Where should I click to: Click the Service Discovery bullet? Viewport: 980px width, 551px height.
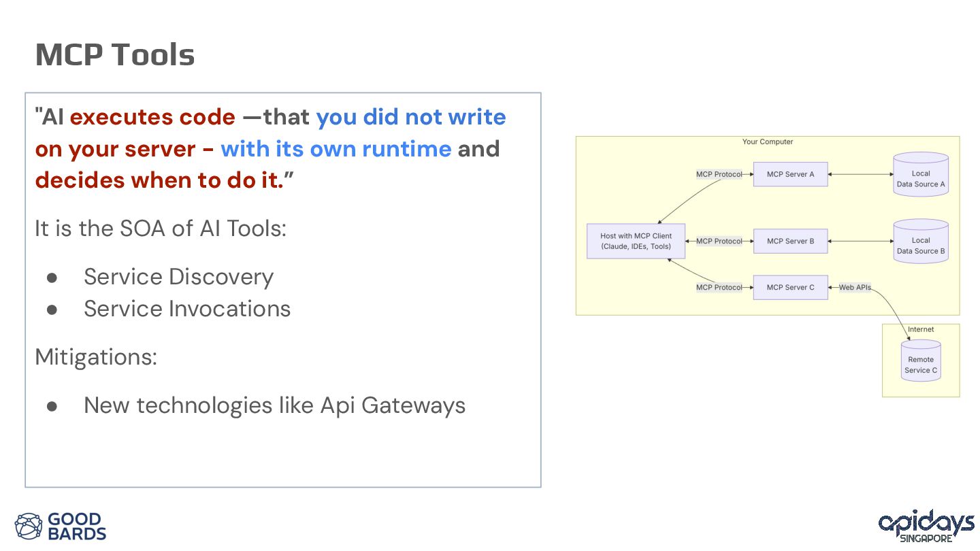178,277
